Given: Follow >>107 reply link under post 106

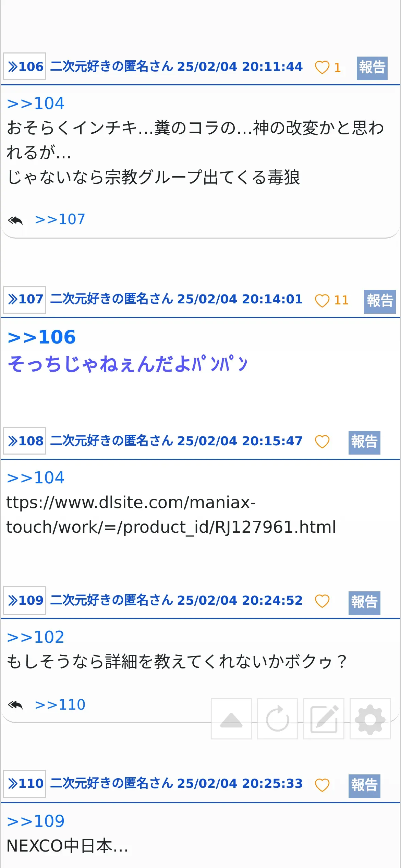Looking at the screenshot, I should 60,219.
